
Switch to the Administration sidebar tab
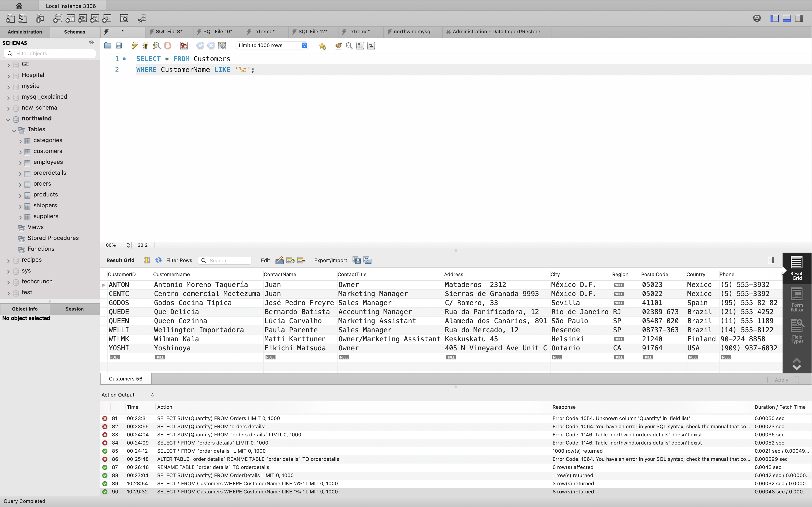[25, 32]
